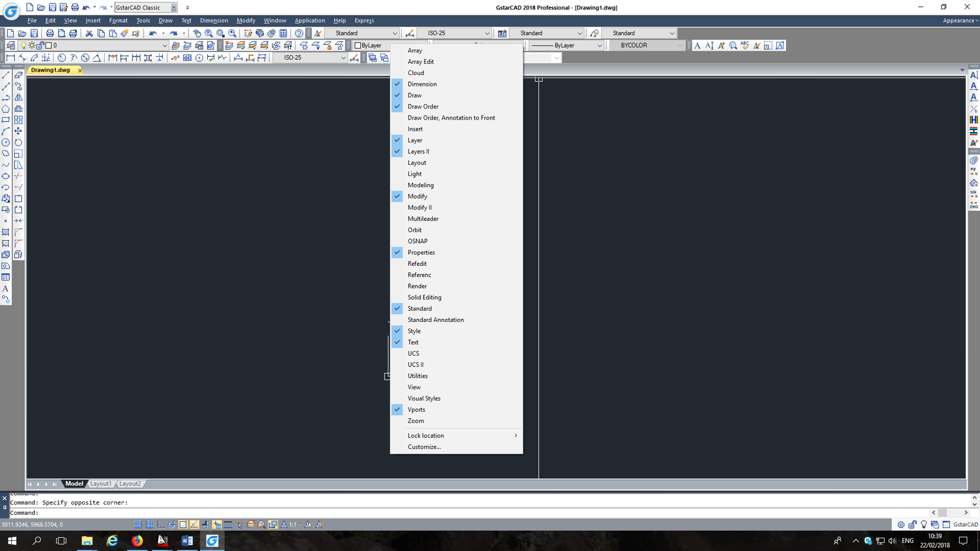Image resolution: width=980 pixels, height=551 pixels.
Task: Select the Match Properties (format painter) tool
Action: point(125,33)
